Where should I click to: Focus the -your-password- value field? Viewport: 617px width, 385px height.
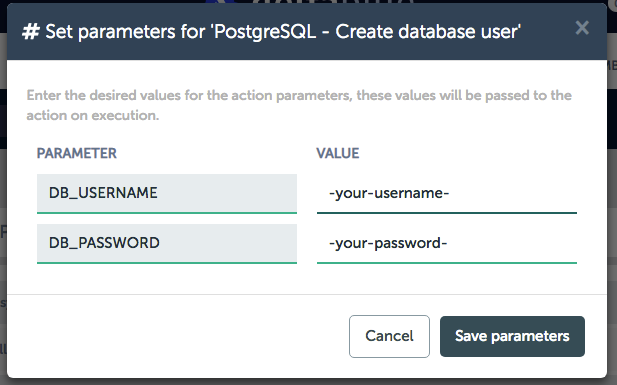point(447,244)
